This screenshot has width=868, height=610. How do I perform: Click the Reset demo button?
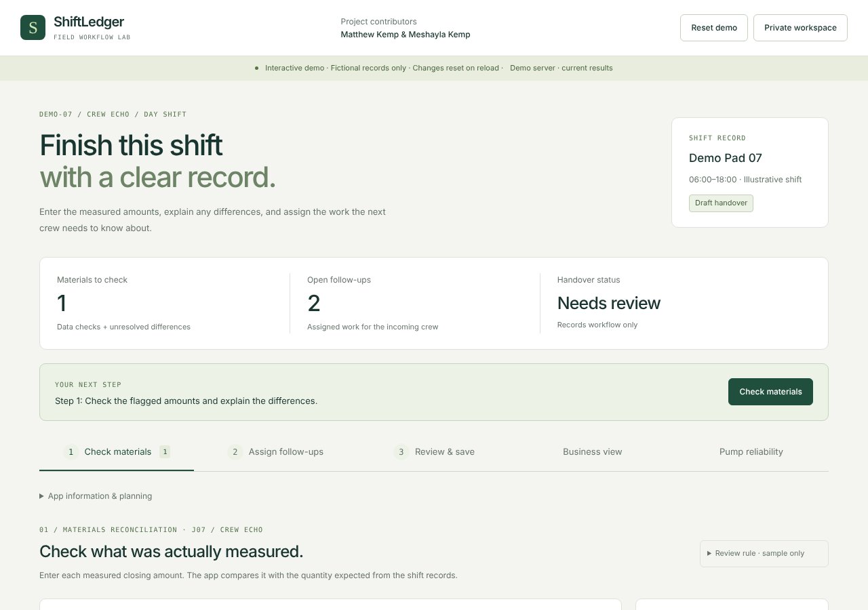[714, 28]
